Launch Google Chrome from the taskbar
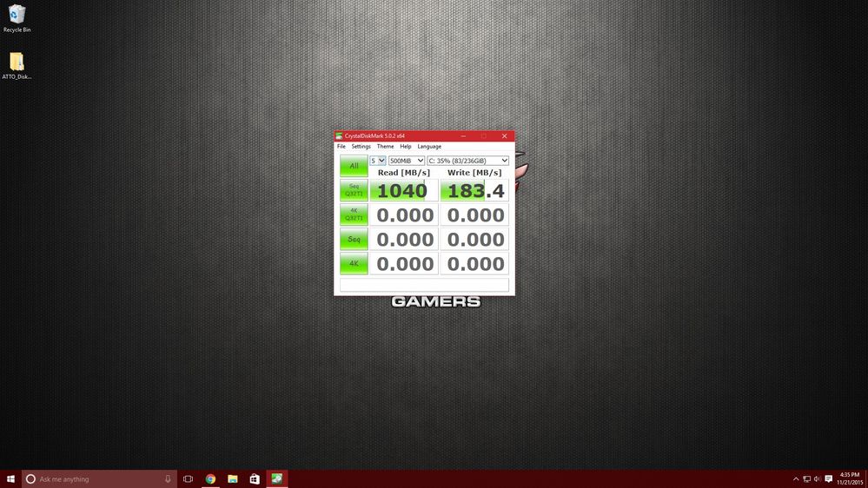Screen dimensions: 868x488 pyautogui.click(x=210, y=479)
